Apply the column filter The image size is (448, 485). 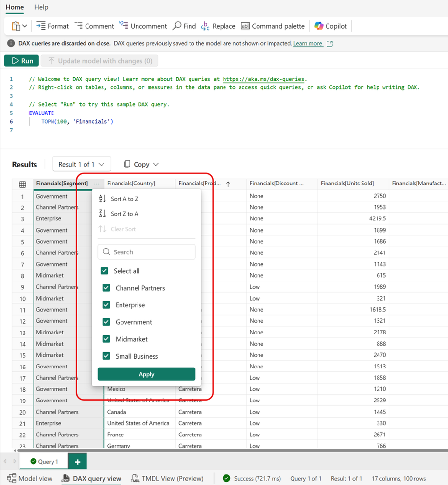(x=146, y=374)
